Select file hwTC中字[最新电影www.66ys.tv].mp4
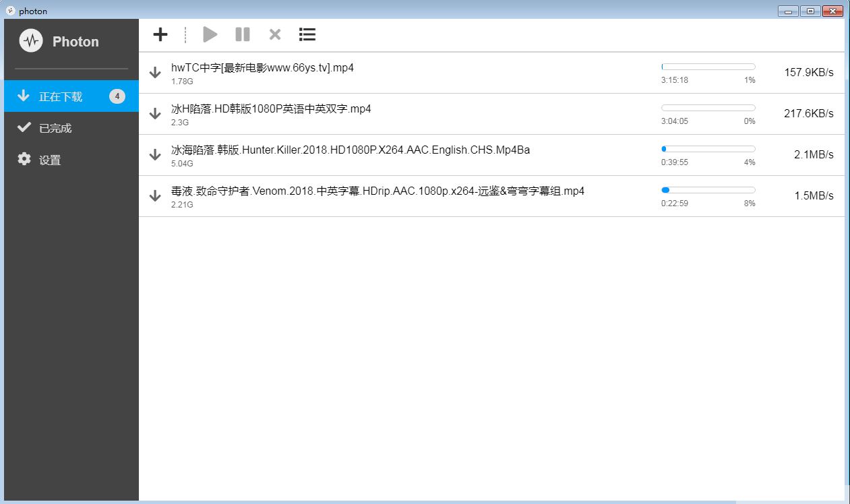This screenshot has height=504, width=850. 263,67
